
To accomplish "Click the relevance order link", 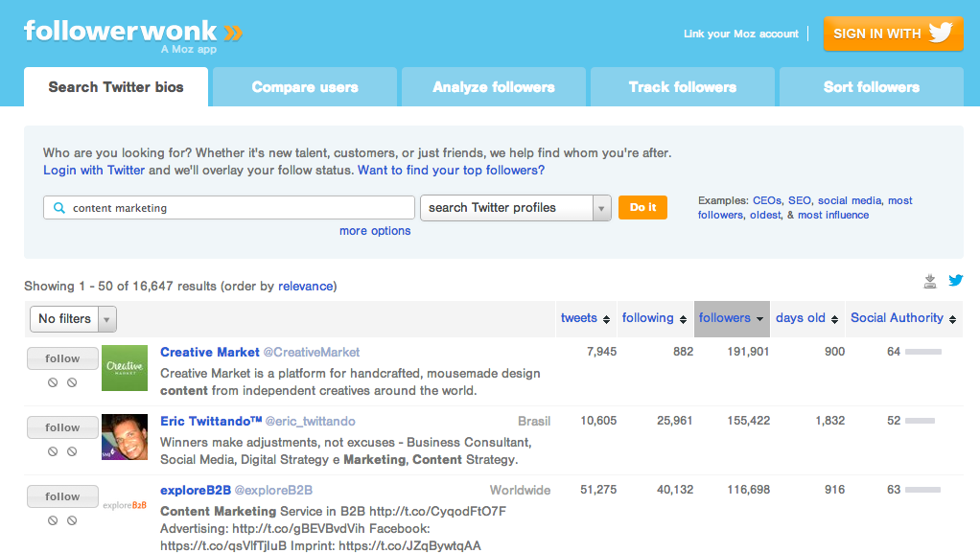I will click(x=306, y=287).
